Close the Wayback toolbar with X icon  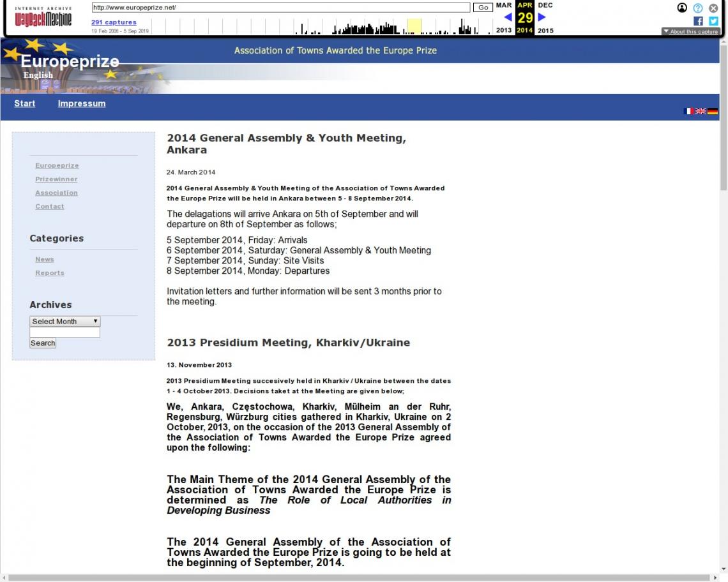point(713,8)
